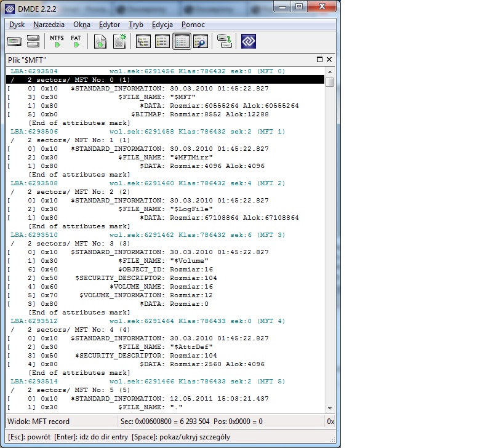
Task: Select row MFT No: 5 (5)
Action: point(165,390)
